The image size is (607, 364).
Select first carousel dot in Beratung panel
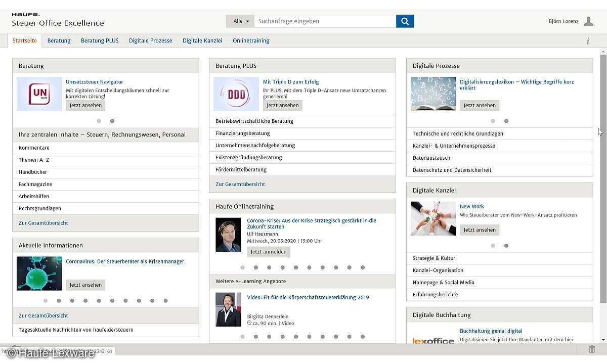pyautogui.click(x=99, y=121)
